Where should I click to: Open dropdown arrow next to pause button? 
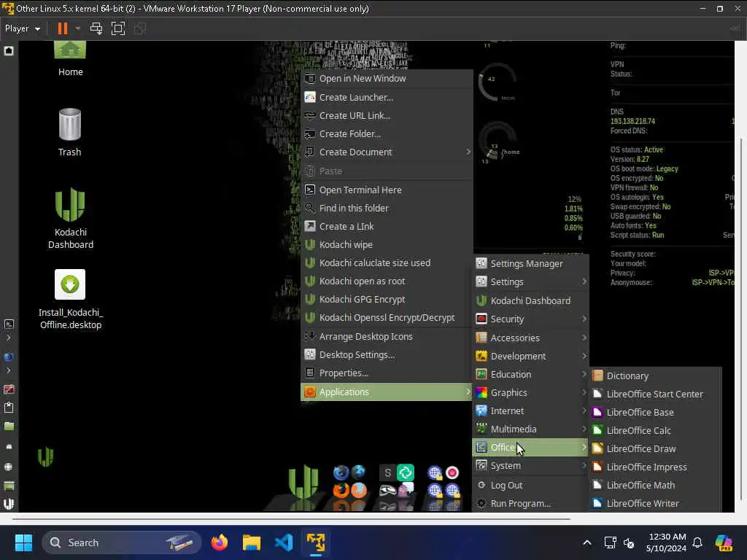(x=77, y=28)
